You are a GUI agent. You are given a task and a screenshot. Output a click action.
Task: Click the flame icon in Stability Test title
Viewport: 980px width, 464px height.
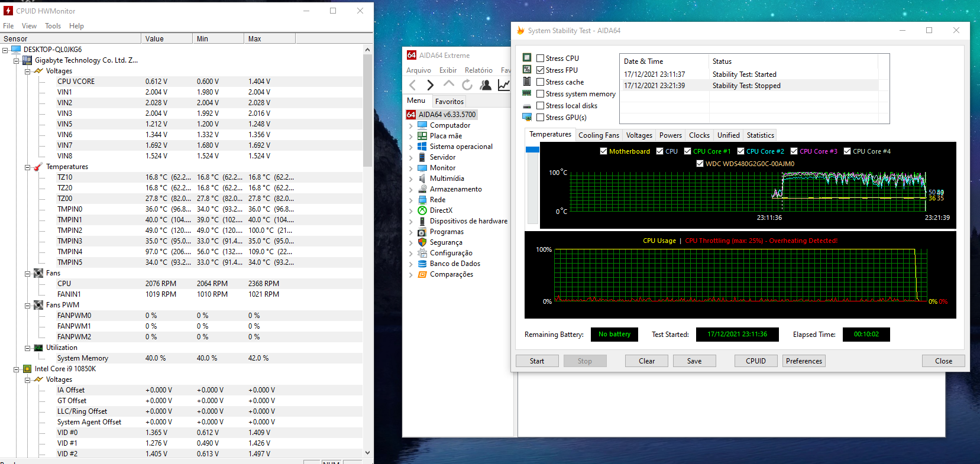point(520,31)
